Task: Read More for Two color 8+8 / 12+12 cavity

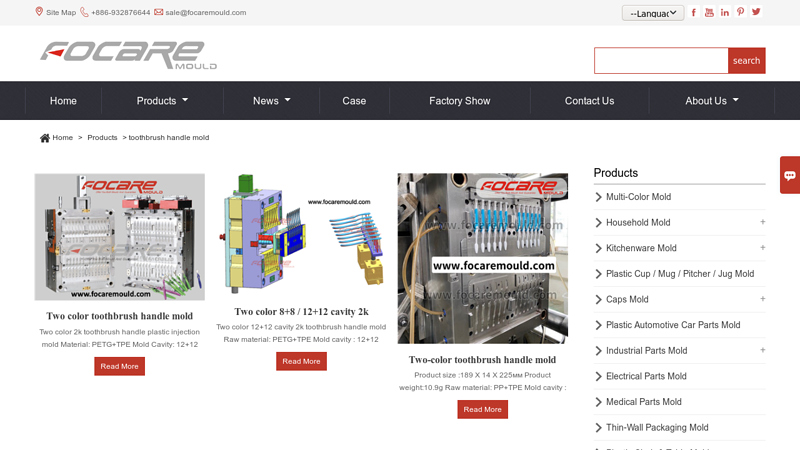Action: tap(302, 361)
